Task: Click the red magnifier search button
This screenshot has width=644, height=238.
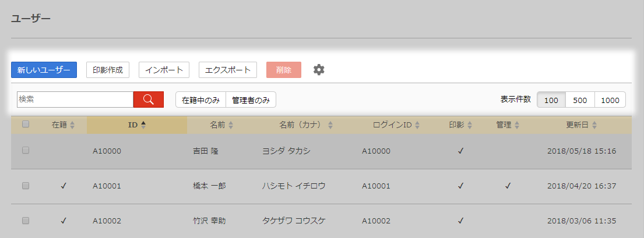Action: [148, 100]
